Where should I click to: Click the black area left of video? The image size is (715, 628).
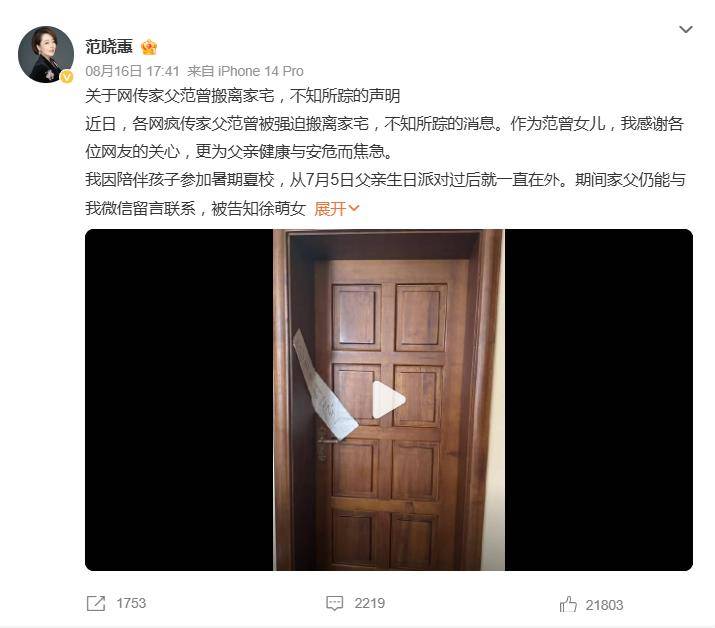(x=179, y=400)
